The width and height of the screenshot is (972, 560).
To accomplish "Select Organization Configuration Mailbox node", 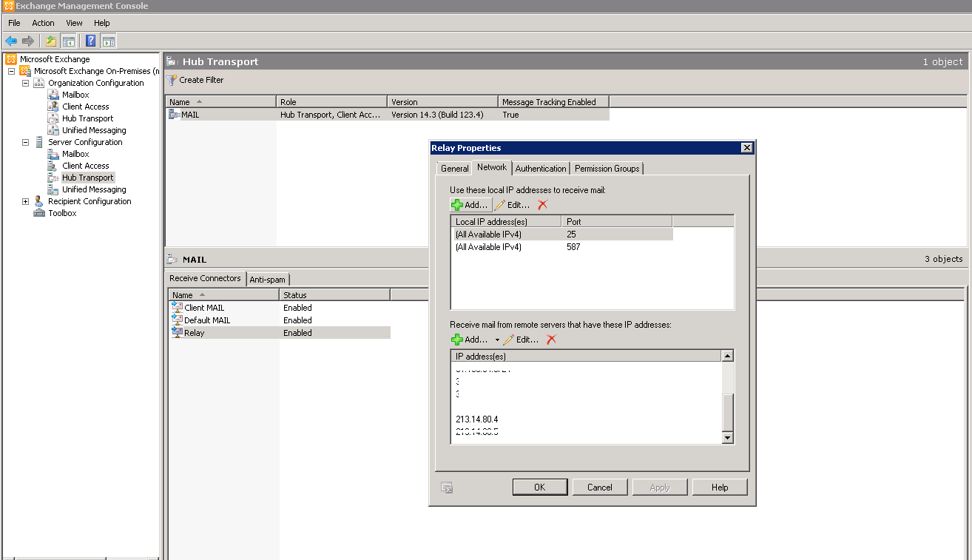I will point(75,95).
